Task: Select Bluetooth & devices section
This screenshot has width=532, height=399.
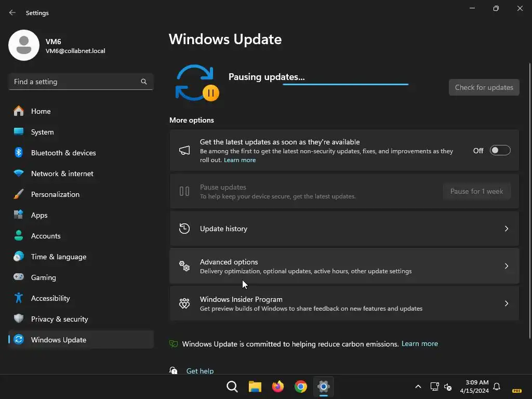Action: (81, 153)
